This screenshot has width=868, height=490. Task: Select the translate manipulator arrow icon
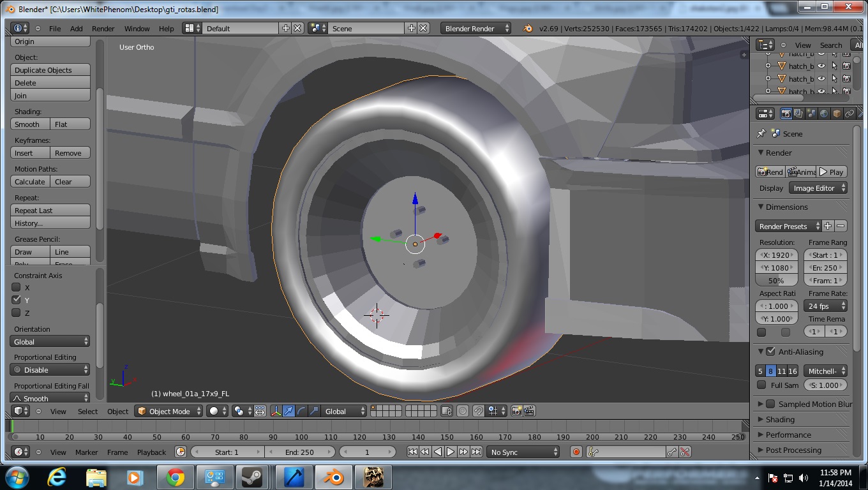point(289,411)
